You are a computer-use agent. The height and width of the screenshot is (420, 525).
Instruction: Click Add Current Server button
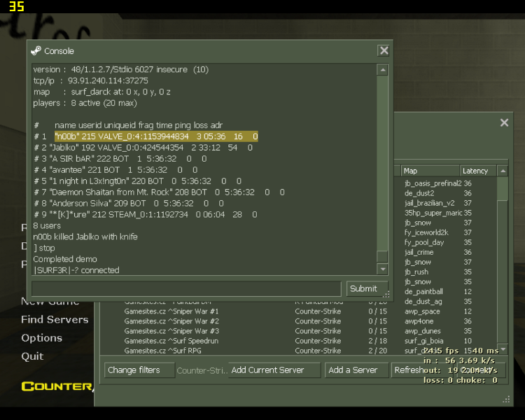[274, 370]
